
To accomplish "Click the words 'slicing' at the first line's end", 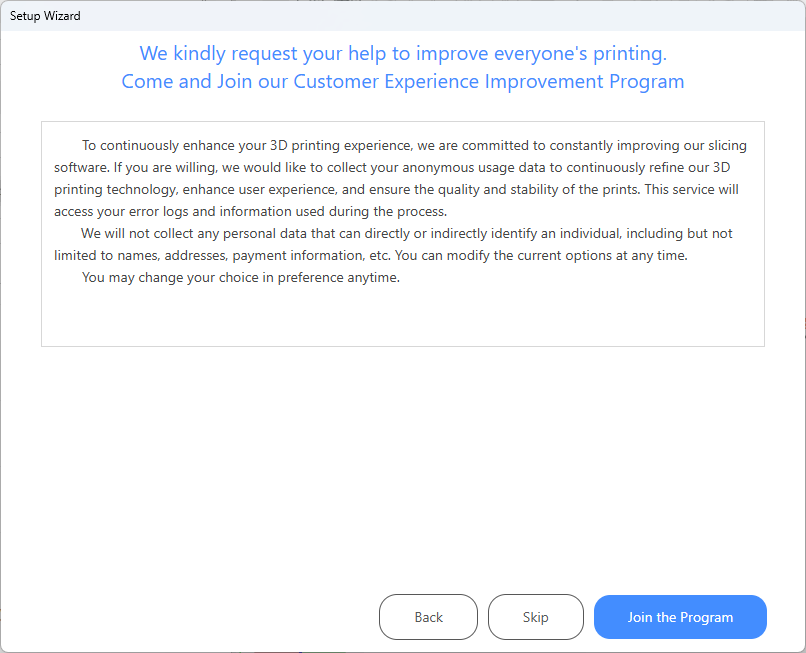I will pyautogui.click(x=723, y=146).
